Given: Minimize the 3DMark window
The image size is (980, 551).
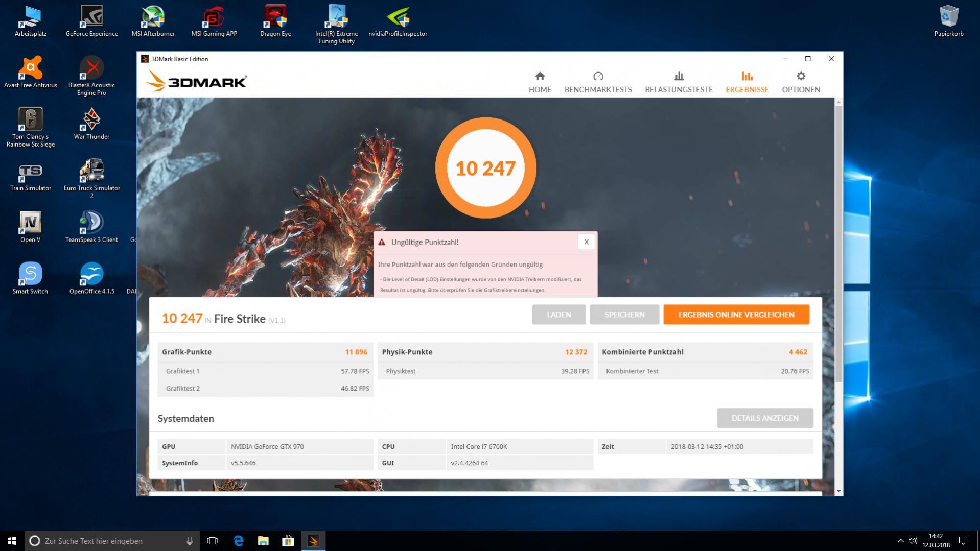Looking at the screenshot, I should click(x=785, y=59).
